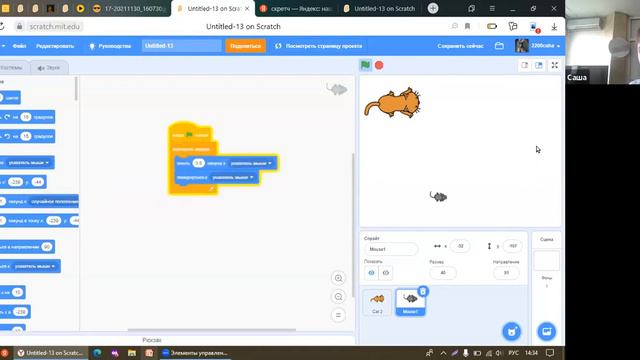640x360 pixels.
Task: Open the File menu
Action: 19,46
